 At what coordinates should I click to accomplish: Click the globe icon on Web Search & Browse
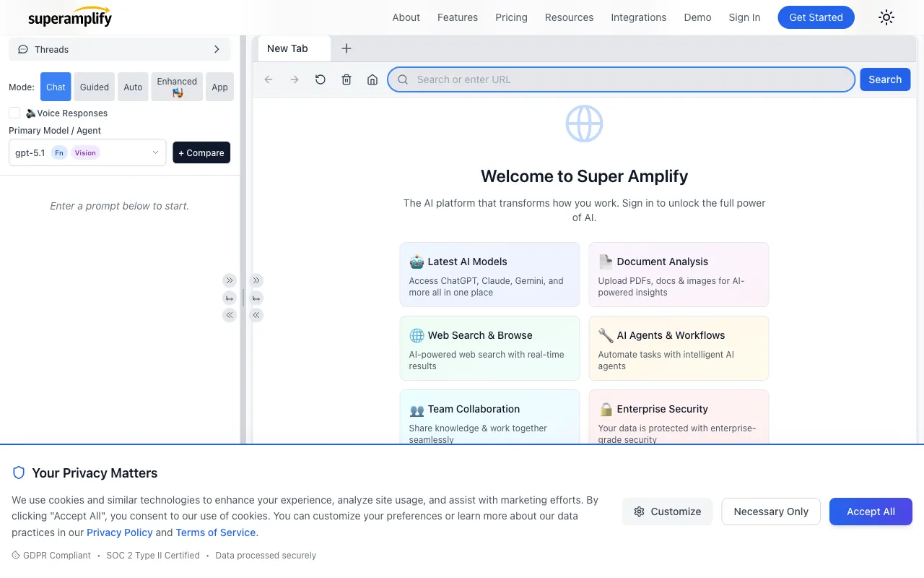[417, 335]
